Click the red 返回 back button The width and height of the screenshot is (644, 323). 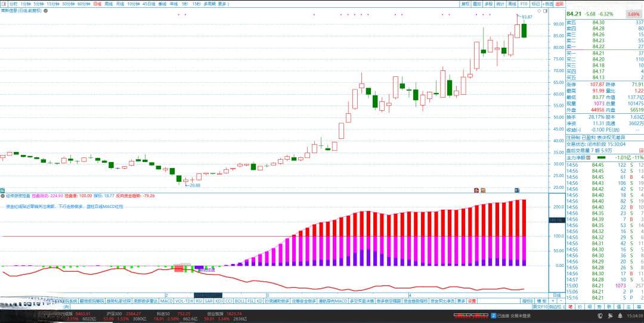tap(559, 4)
